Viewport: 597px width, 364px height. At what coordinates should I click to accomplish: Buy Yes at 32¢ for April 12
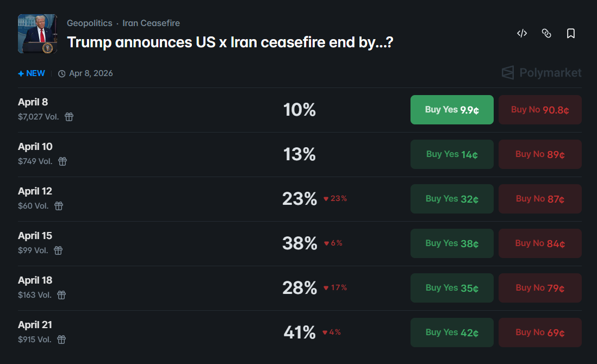point(452,199)
